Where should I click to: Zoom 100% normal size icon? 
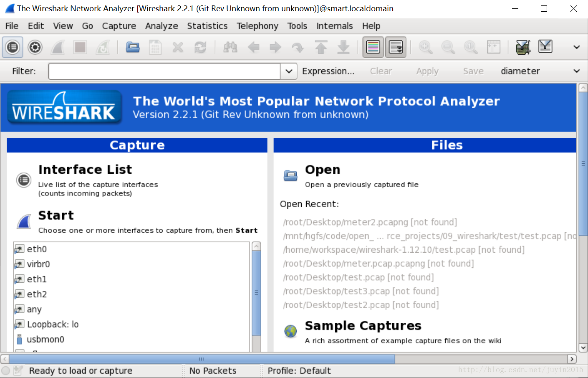[x=471, y=47]
